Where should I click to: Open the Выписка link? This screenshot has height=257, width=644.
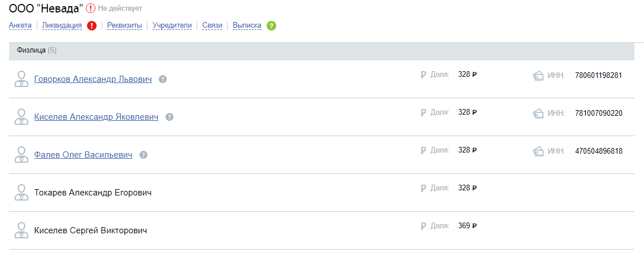pos(247,25)
